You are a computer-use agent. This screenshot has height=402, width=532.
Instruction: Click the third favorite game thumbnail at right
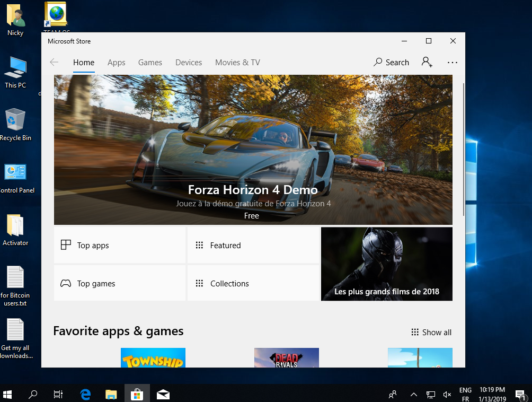(420, 357)
